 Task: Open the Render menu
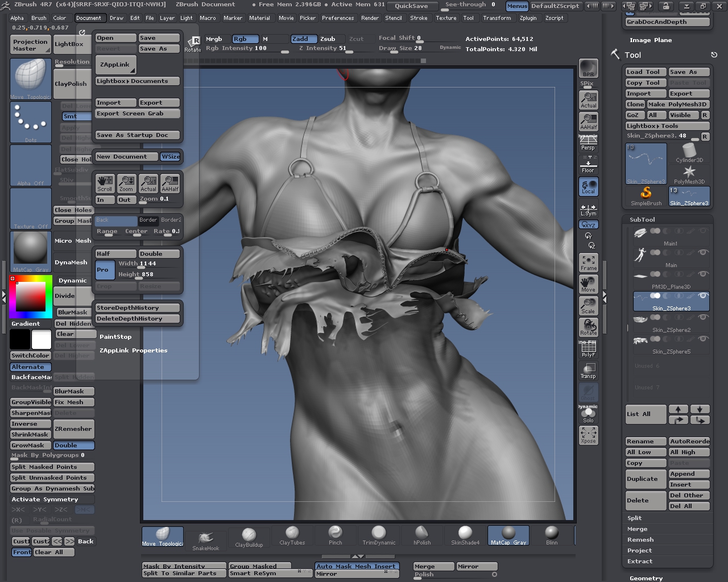pos(370,18)
